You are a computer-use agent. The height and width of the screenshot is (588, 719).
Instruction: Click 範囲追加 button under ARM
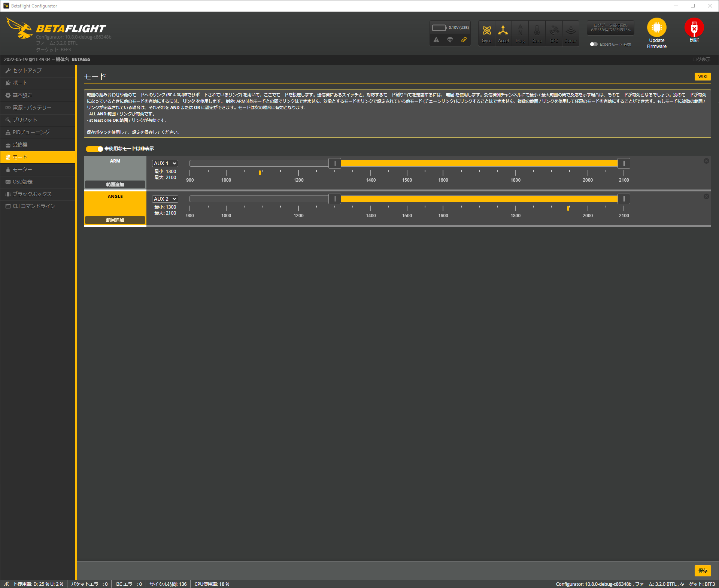[x=115, y=184]
